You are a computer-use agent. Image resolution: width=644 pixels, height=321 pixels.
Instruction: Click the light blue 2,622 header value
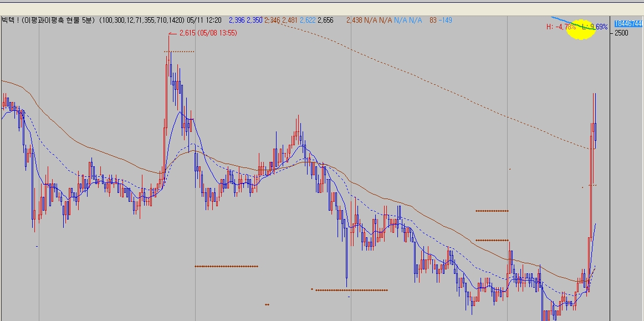308,20
